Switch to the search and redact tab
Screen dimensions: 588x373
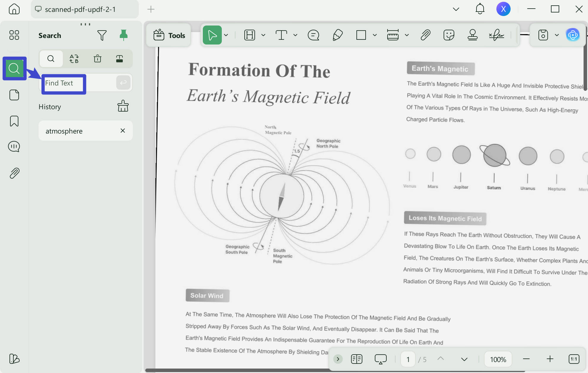point(119,59)
